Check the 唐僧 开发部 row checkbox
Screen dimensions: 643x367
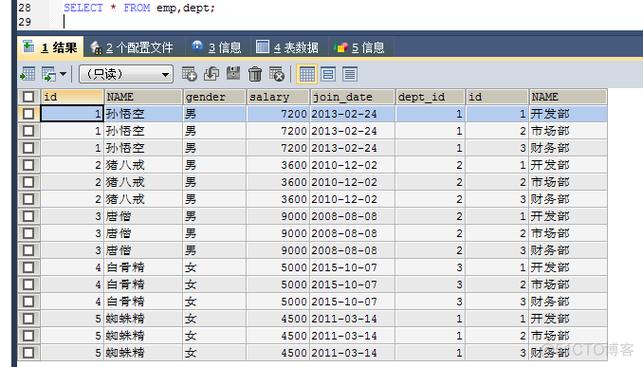tap(28, 216)
